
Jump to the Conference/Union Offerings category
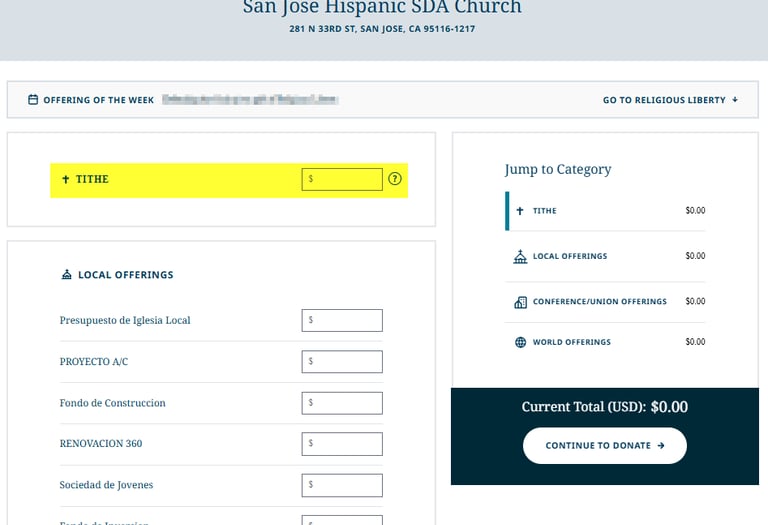[x=605, y=302]
